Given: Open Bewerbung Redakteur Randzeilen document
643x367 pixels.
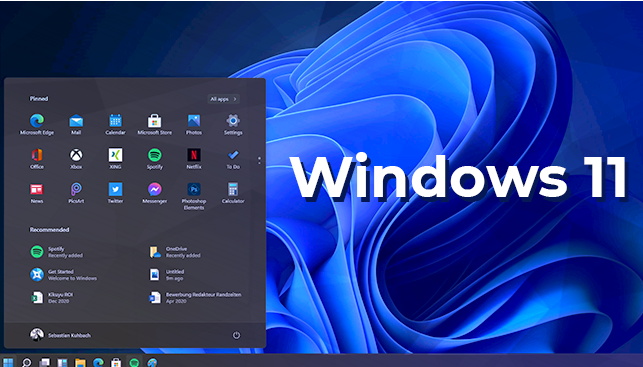Looking at the screenshot, I should coord(195,298).
